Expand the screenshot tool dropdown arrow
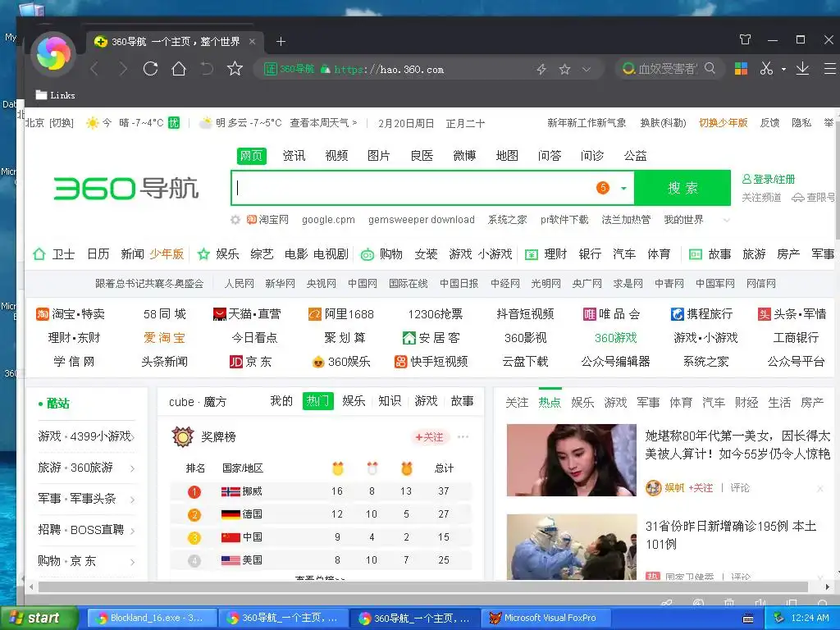The image size is (840, 630). coord(783,69)
